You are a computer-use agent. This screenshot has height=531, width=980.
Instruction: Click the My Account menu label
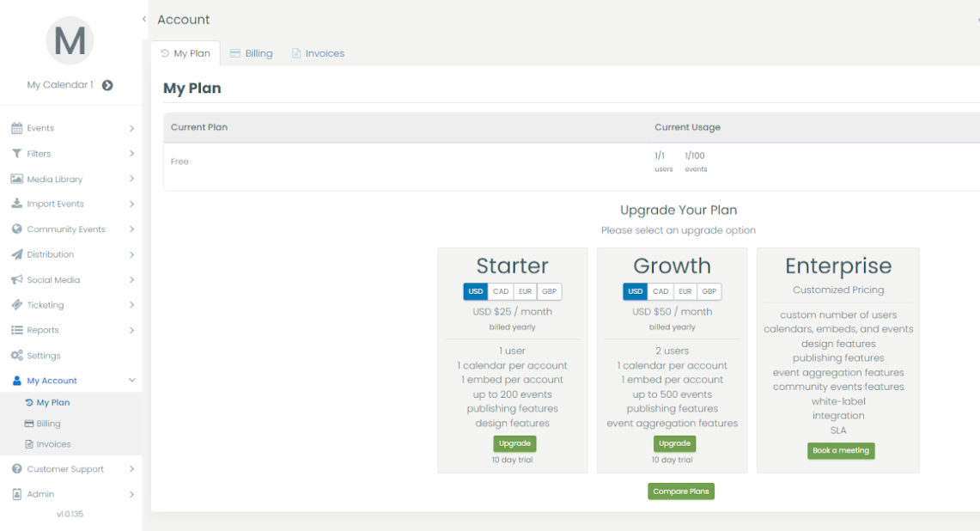[x=52, y=381]
